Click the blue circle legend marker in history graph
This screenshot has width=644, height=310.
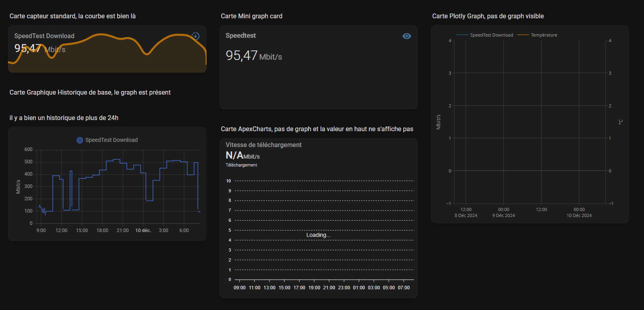click(80, 140)
